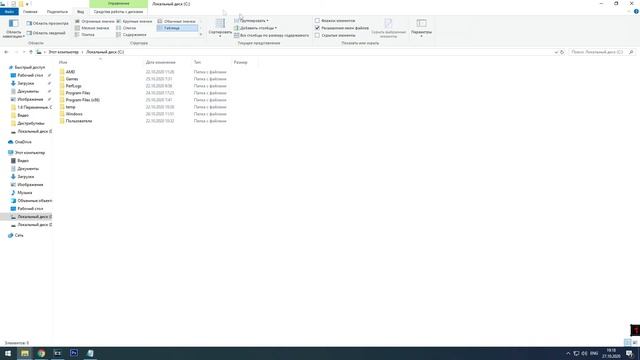Select the Program Files (x86) folder

pyautogui.click(x=82, y=100)
